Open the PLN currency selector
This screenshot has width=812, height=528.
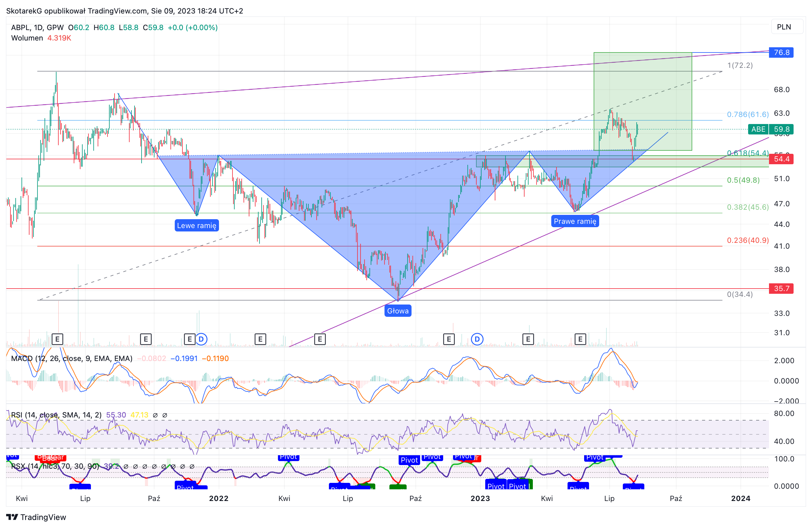tap(787, 27)
